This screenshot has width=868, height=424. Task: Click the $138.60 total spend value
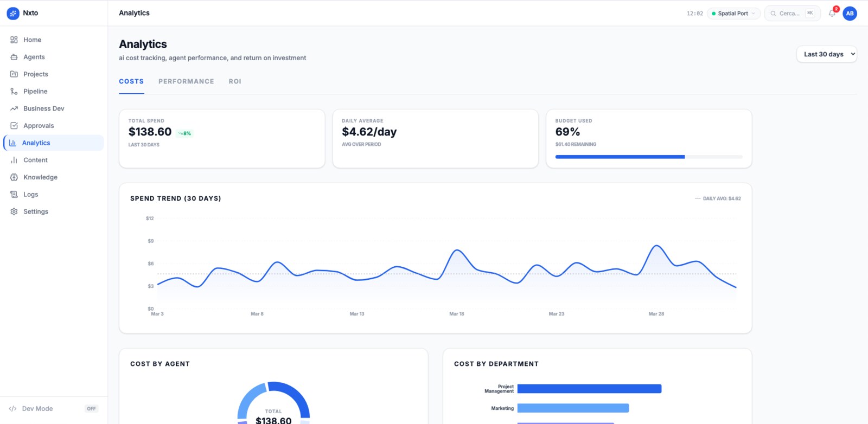pos(150,132)
